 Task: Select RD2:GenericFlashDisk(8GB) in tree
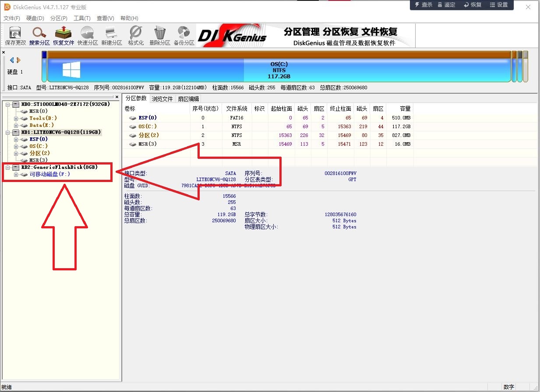pos(59,167)
